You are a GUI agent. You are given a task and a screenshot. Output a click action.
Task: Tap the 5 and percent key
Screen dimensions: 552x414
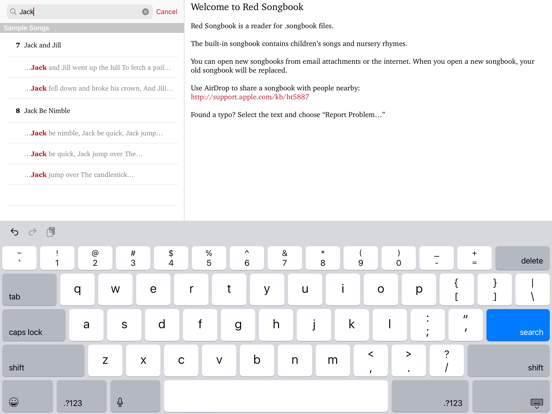(x=209, y=258)
